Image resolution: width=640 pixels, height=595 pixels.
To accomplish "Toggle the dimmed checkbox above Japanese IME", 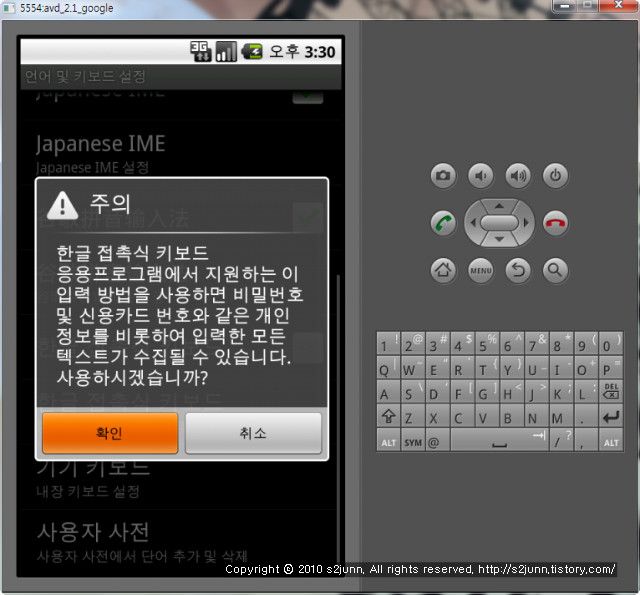I will (308, 97).
